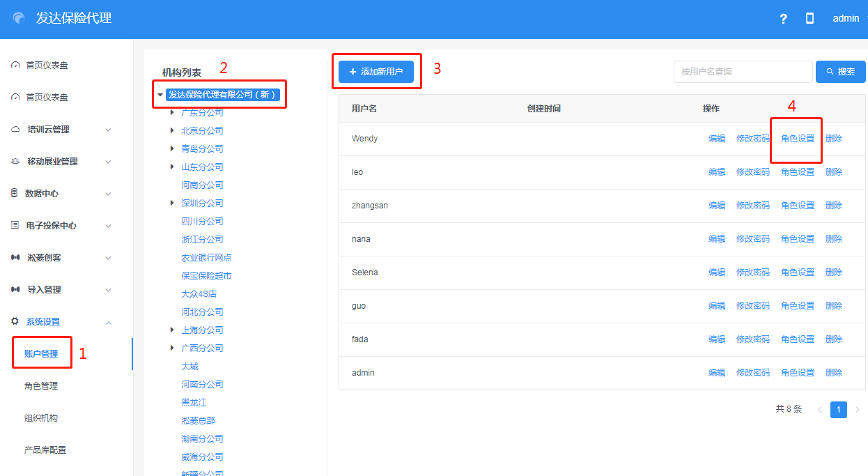
Task: Select 浙江分公司 in the organization tree
Action: pos(202,239)
